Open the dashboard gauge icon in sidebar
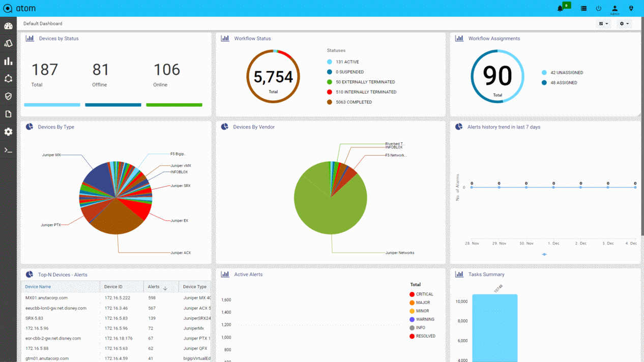Image resolution: width=644 pixels, height=362 pixels. [x=8, y=26]
